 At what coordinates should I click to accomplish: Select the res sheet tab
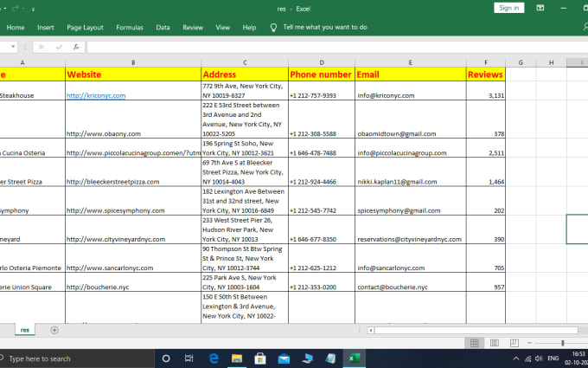25,330
